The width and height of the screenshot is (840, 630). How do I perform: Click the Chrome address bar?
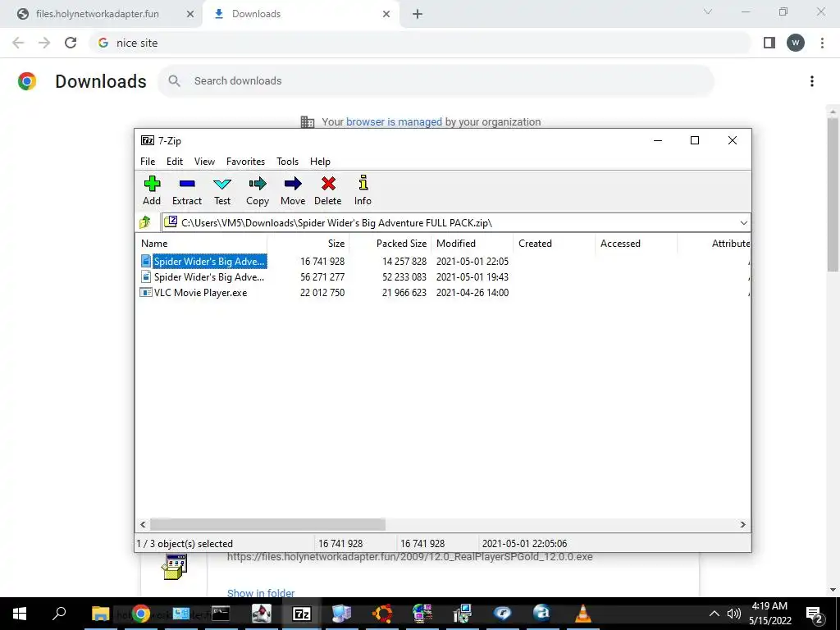[x=421, y=43]
